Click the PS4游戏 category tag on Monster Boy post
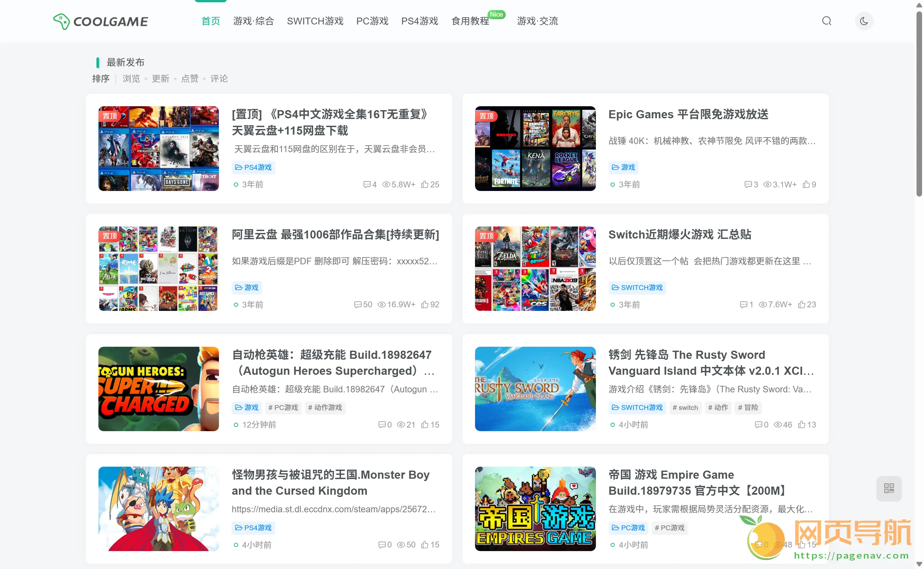 (x=253, y=528)
